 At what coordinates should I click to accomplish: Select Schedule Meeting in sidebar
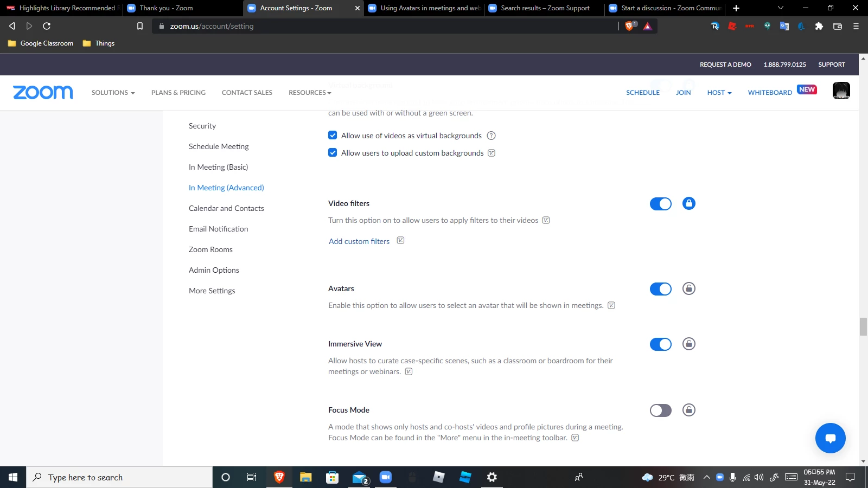coord(219,146)
